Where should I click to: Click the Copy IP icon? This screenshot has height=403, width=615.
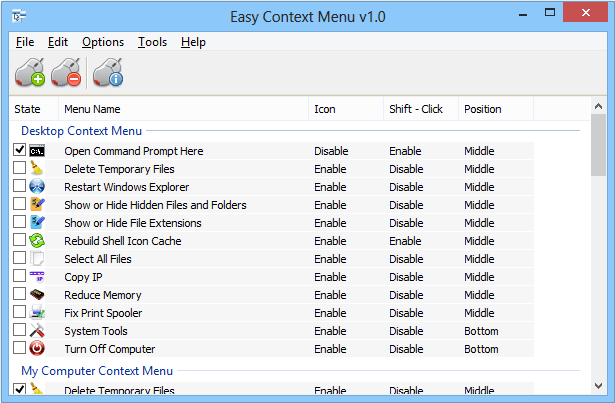(37, 277)
